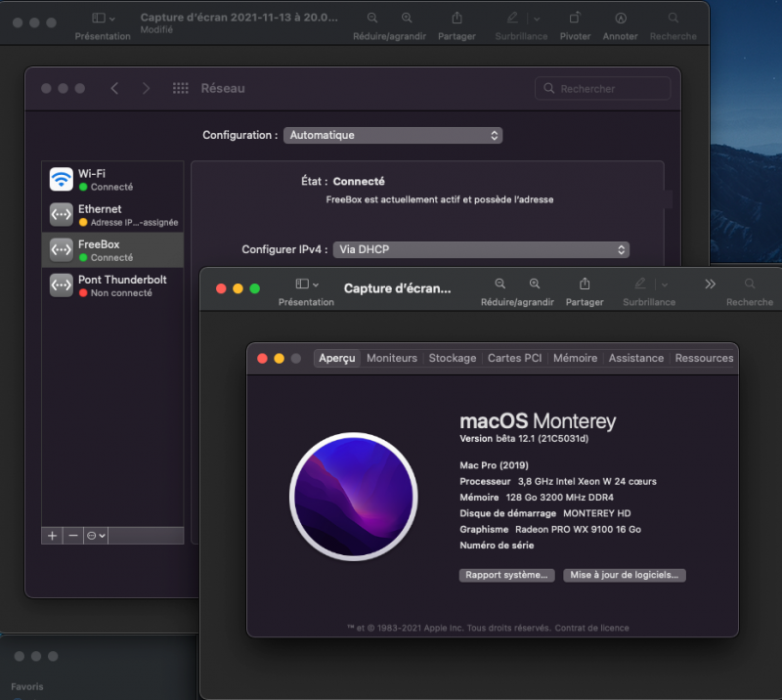Click the Rechercher search field
782x700 pixels.
click(x=603, y=88)
